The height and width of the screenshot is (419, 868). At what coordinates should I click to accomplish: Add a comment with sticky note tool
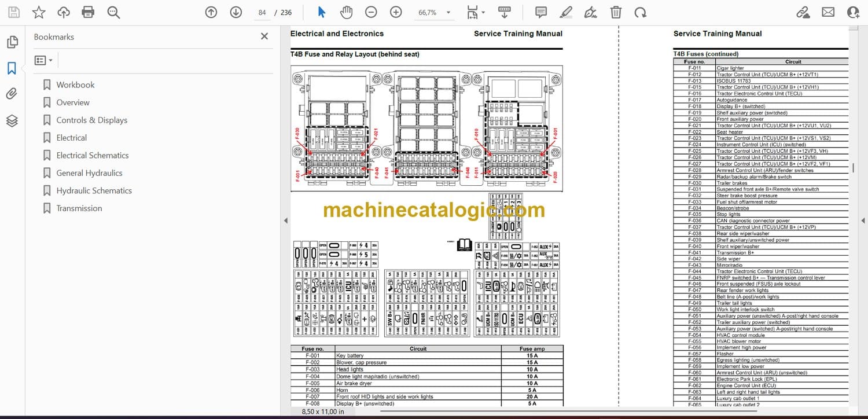pos(541,12)
